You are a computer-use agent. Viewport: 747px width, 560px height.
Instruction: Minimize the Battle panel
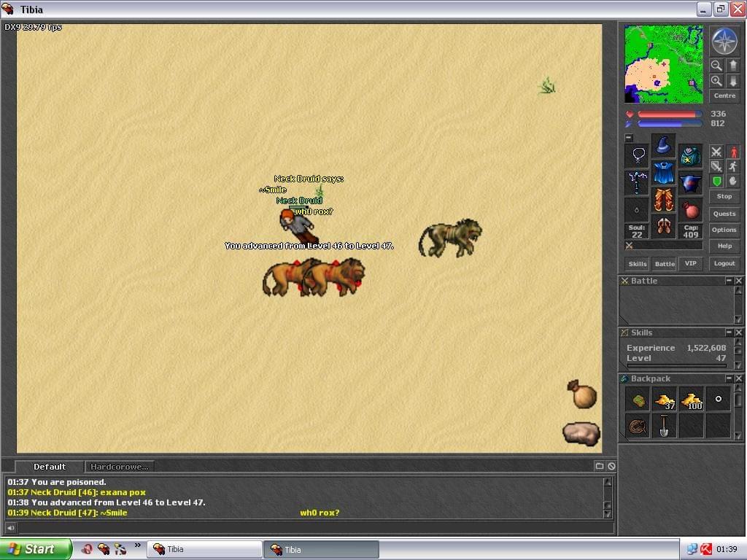[x=729, y=281]
